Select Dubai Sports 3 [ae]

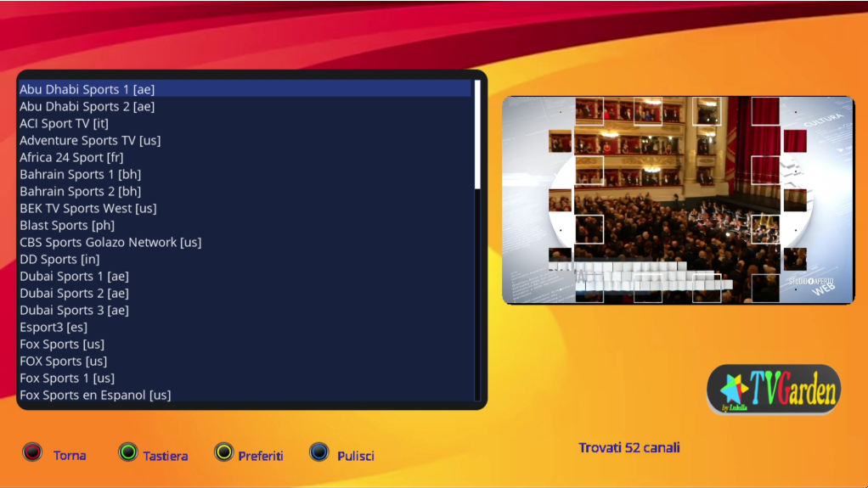245,310
